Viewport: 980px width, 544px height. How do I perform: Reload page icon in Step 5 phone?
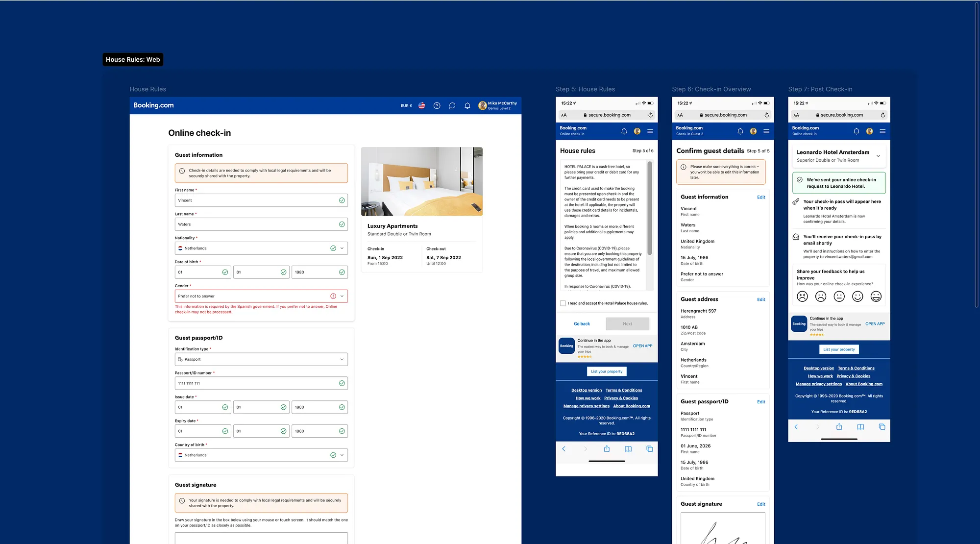(650, 115)
